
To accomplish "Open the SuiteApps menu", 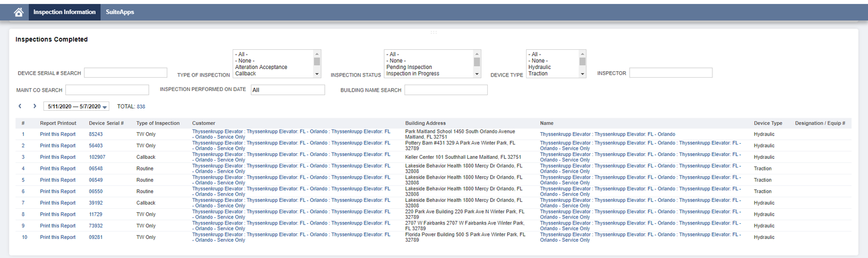I will coord(120,12).
